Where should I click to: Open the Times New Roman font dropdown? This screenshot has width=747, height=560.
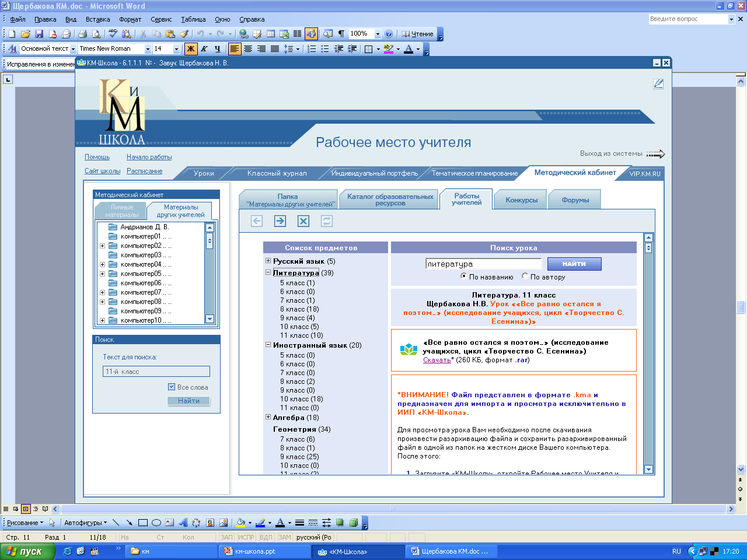pyautogui.click(x=148, y=49)
